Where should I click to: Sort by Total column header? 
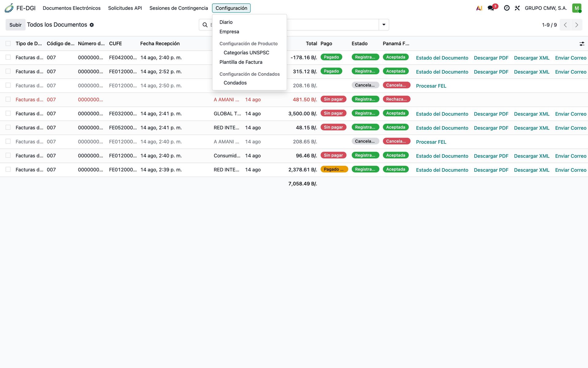(x=311, y=44)
